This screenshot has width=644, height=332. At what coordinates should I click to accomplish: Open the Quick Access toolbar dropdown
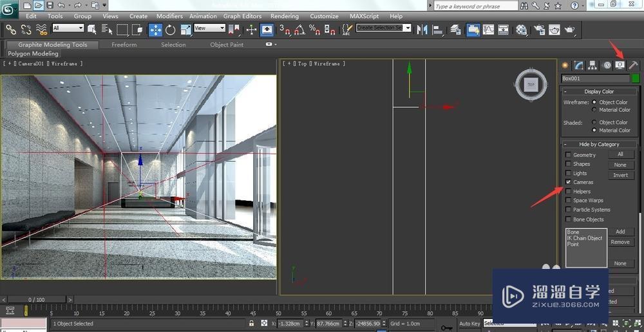[105, 5]
